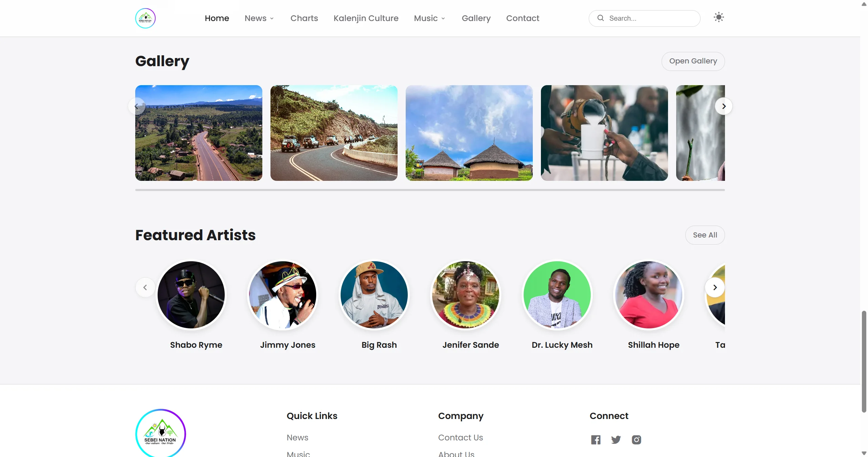Go to previous gallery images
This screenshot has height=457, width=868.
[x=137, y=106]
